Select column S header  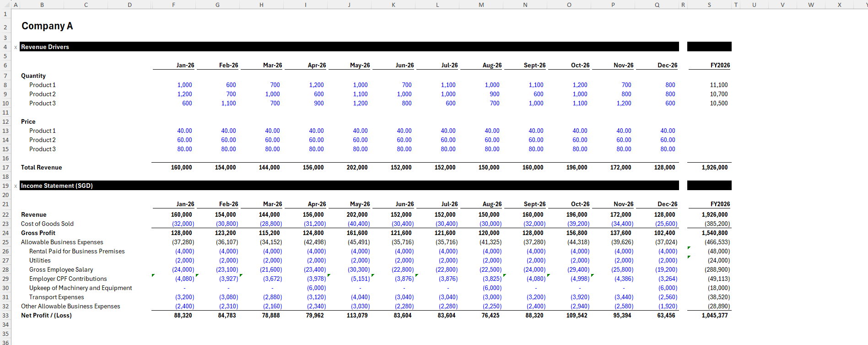pos(709,5)
